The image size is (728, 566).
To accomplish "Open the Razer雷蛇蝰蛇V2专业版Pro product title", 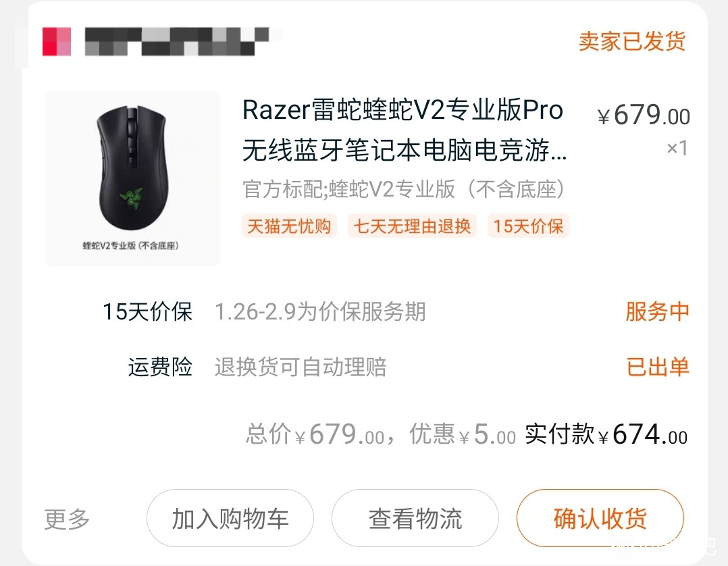I will (x=405, y=130).
